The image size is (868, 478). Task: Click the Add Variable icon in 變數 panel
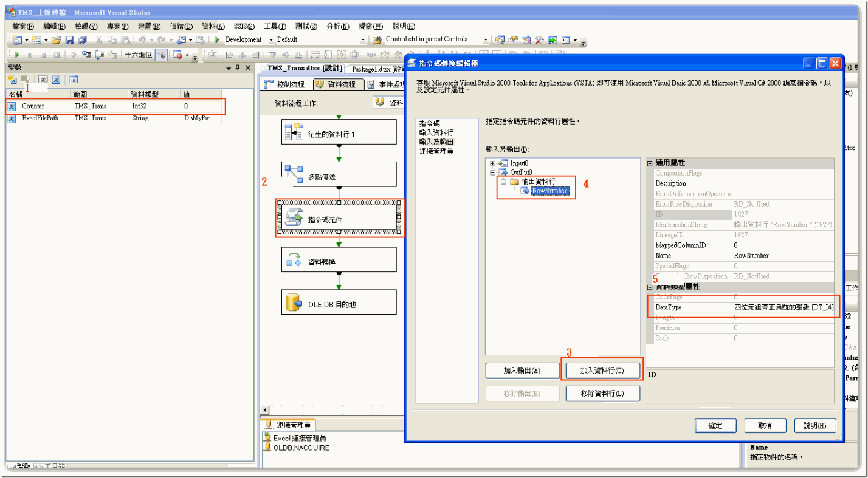click(x=12, y=79)
